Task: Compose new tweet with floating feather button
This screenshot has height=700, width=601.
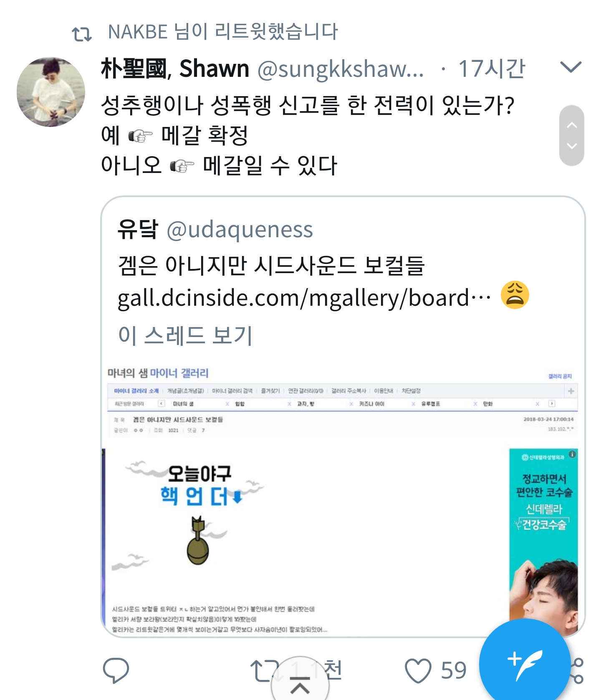Action: pyautogui.click(x=525, y=664)
